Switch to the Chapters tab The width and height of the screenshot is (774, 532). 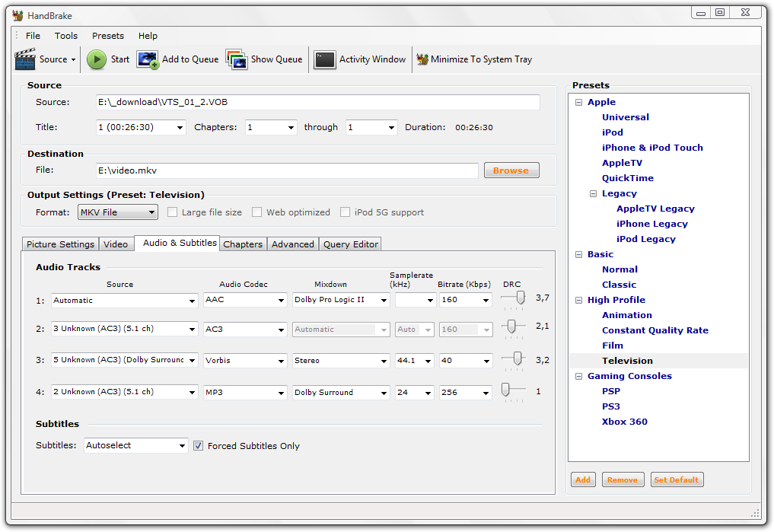[243, 244]
